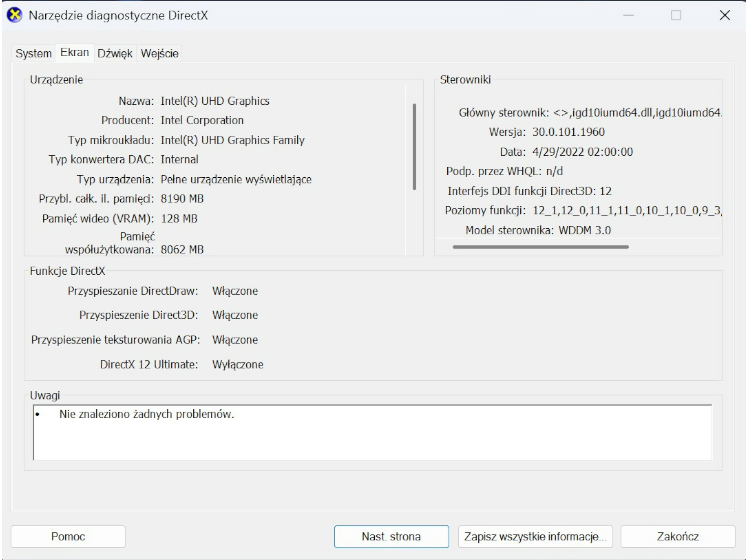
Task: Click the 'DirectX 12 Ultimate:' label
Action: [x=149, y=365]
